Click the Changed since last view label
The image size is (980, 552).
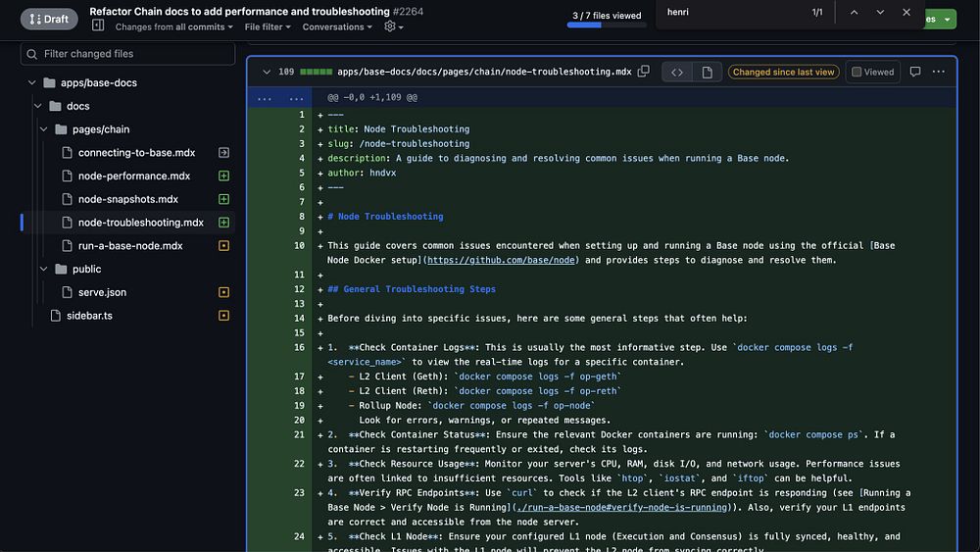pos(783,72)
